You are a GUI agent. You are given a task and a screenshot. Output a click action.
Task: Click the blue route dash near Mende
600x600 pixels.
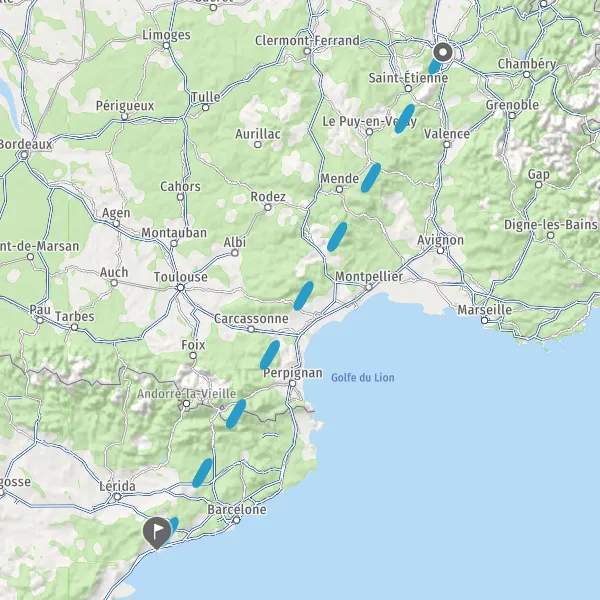click(x=371, y=177)
